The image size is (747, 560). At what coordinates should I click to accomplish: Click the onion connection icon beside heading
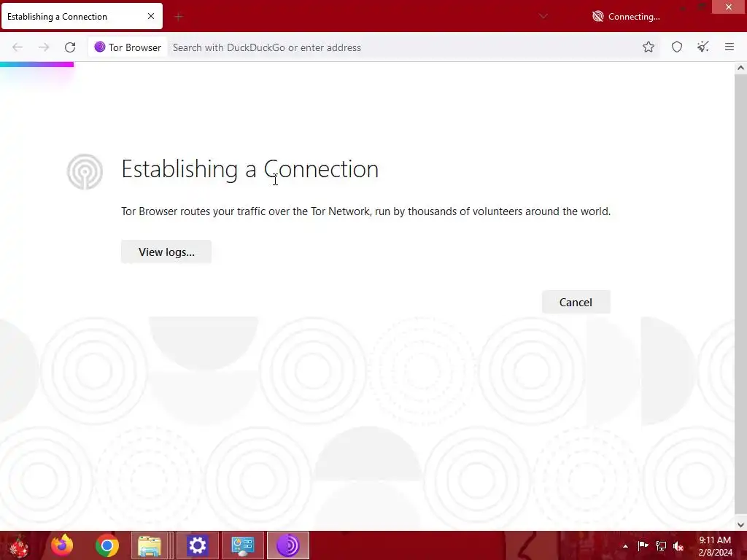pos(85,171)
